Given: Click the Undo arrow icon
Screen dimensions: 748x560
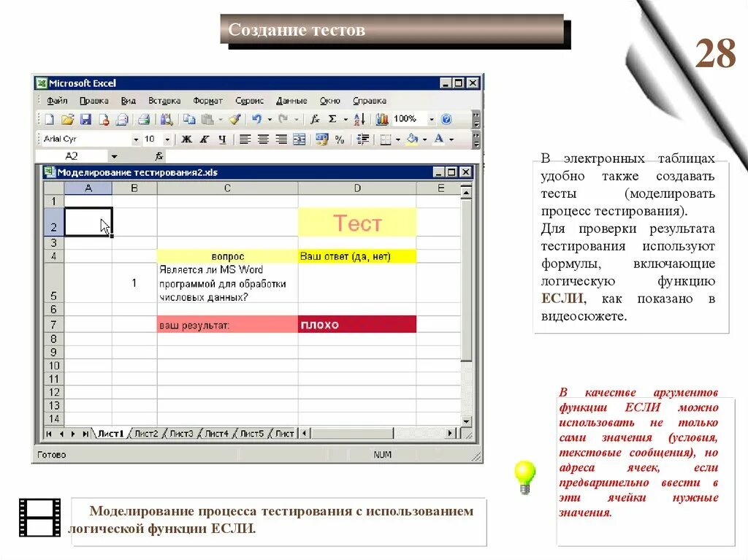Looking at the screenshot, I should click(x=257, y=119).
